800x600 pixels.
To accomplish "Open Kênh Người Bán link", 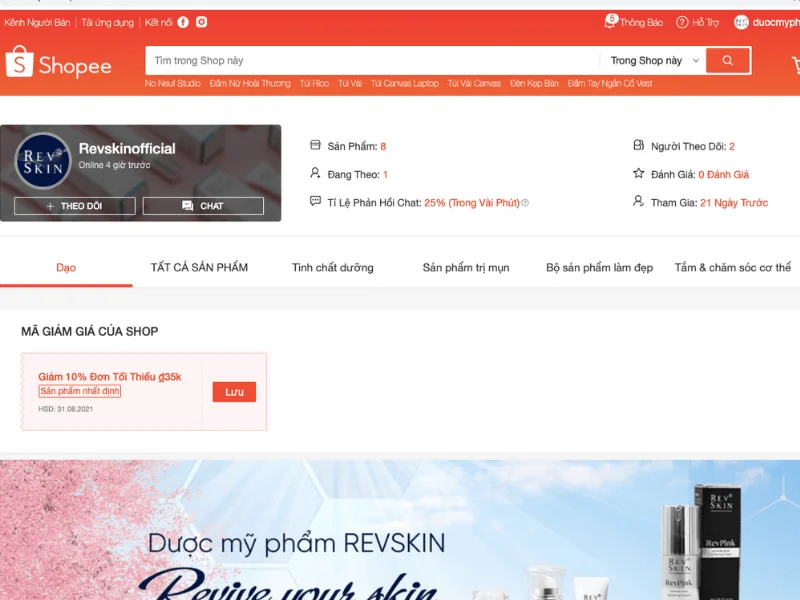I will [37, 21].
